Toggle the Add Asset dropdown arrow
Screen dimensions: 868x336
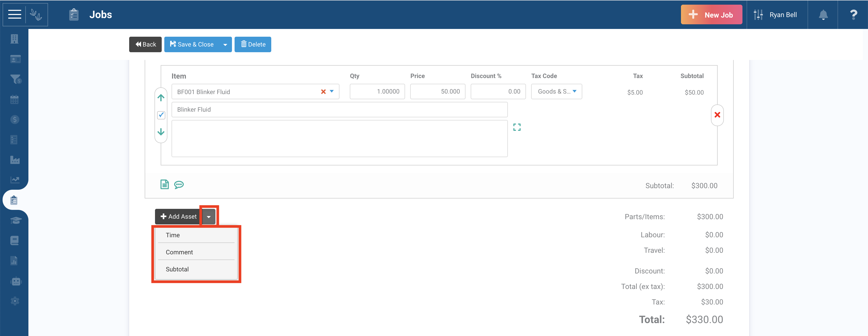click(208, 217)
